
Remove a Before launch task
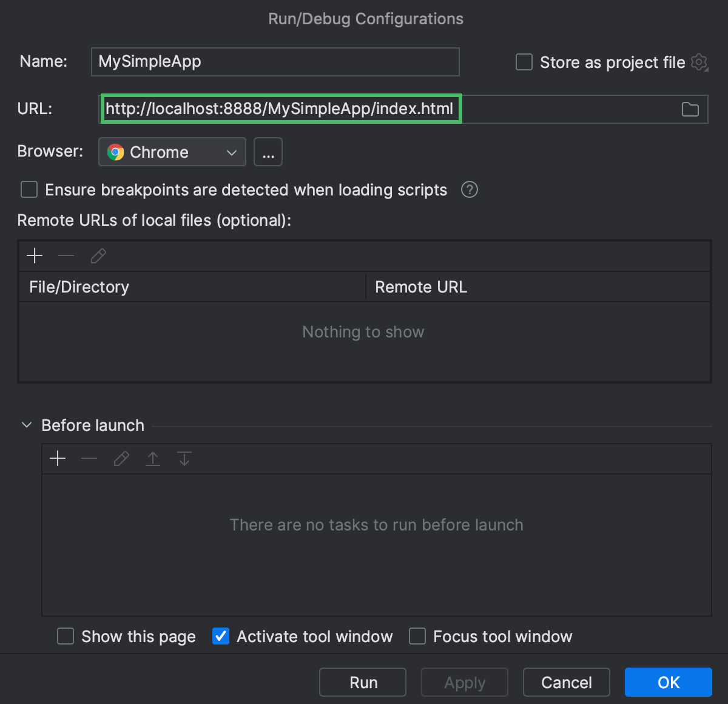89,458
